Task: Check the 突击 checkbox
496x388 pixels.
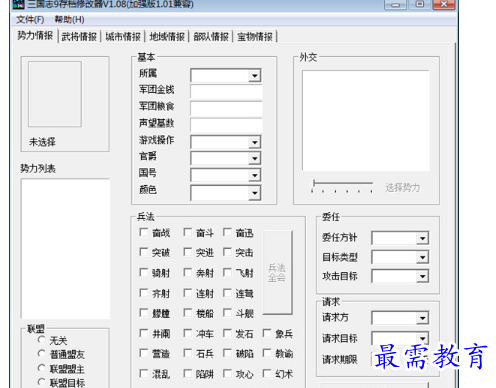Action: point(227,252)
